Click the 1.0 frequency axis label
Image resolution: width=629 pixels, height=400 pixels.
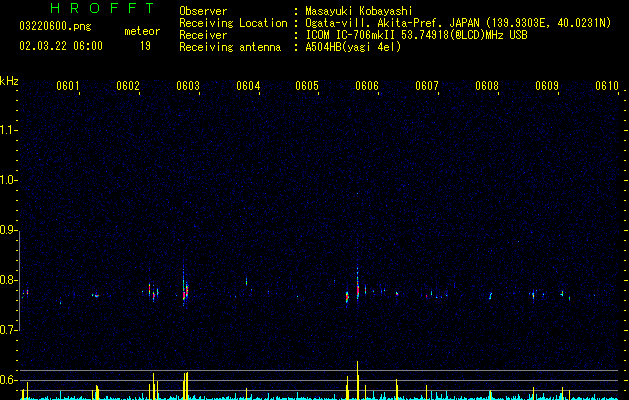[x=8, y=180]
